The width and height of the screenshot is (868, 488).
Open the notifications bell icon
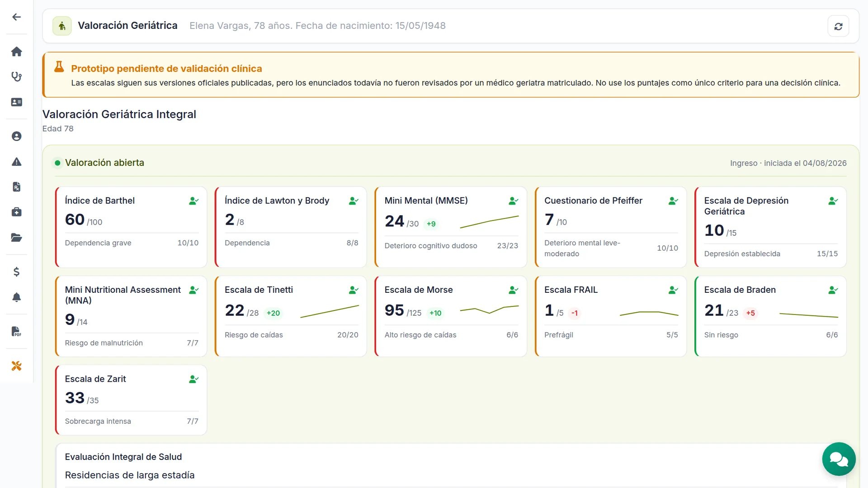point(16,297)
